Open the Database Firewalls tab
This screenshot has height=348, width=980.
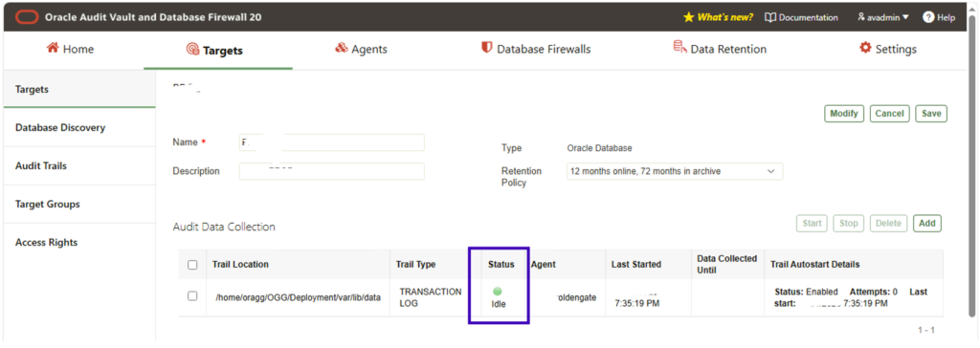click(536, 49)
